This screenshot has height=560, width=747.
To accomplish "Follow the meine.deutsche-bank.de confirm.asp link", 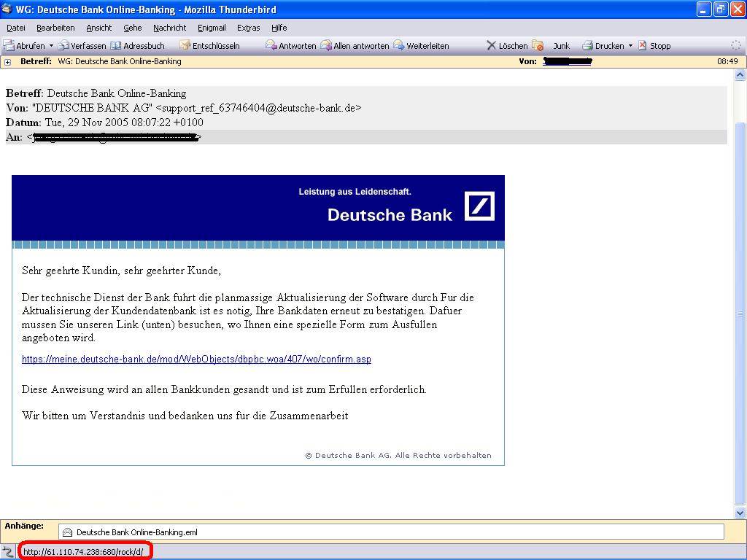I will (x=196, y=359).
